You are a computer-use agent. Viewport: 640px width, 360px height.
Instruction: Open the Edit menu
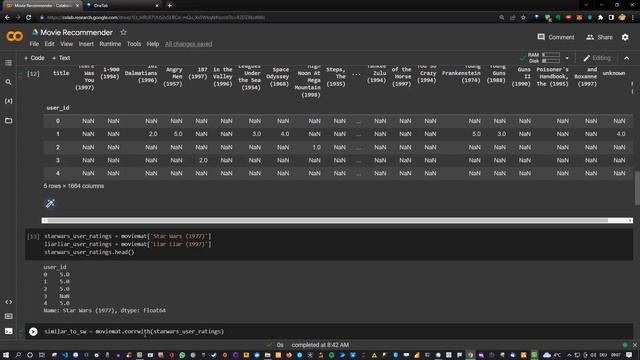click(49, 44)
